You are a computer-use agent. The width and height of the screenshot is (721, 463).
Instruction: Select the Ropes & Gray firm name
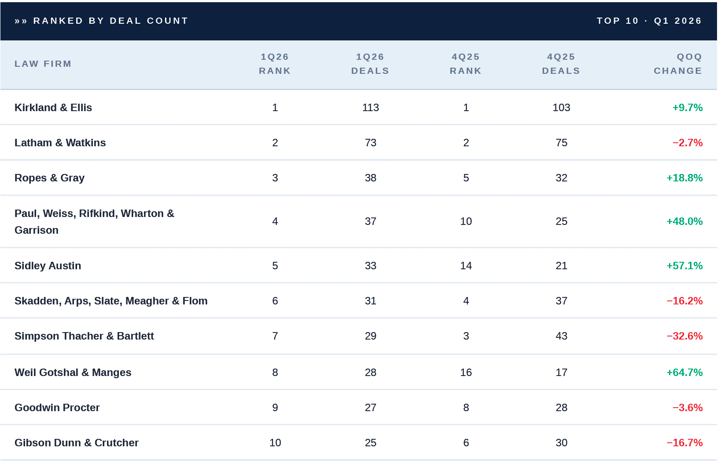(50, 178)
